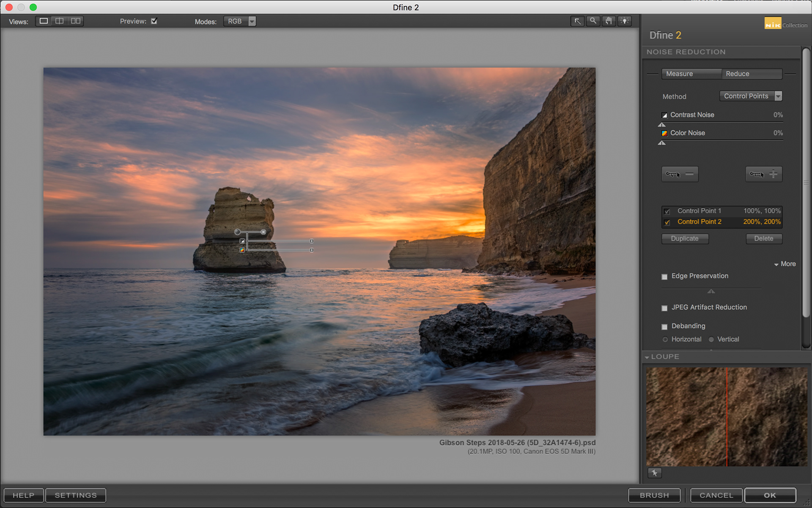This screenshot has width=812, height=508.
Task: Select the Zoom magnifier tool
Action: 593,21
